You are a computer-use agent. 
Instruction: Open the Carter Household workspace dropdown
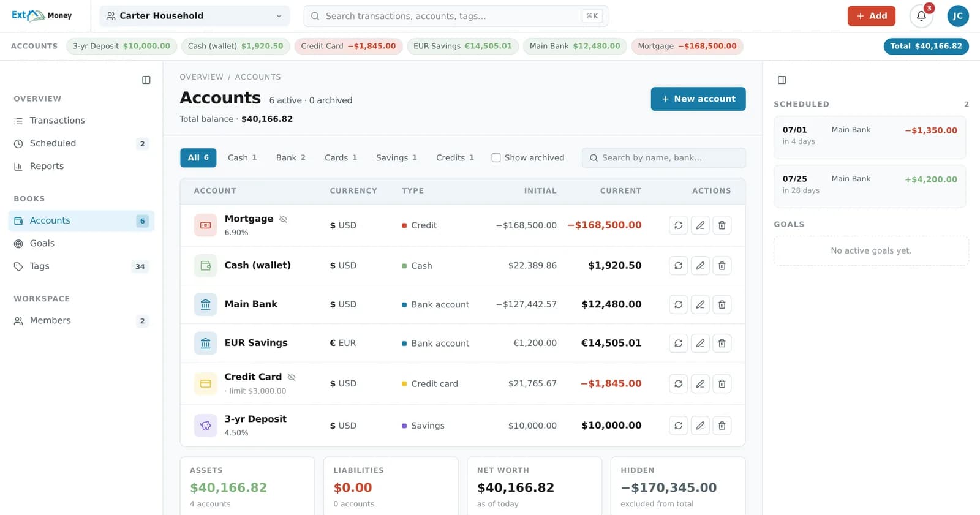(x=195, y=16)
